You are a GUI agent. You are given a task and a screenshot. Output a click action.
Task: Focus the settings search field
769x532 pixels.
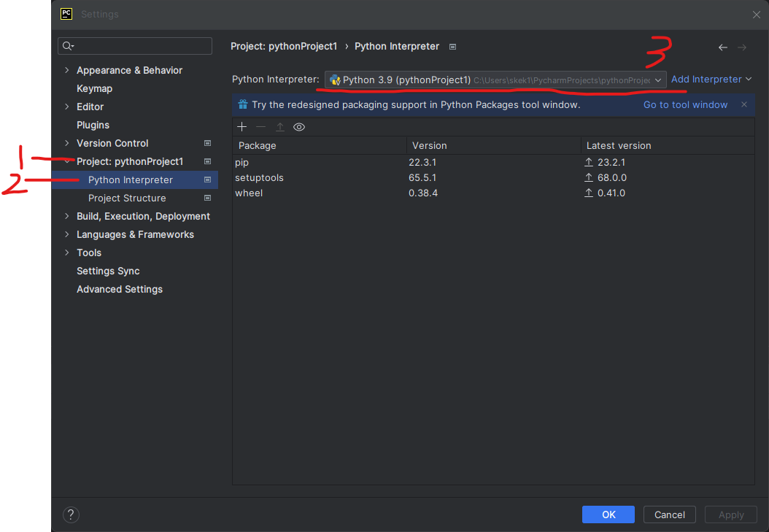[135, 46]
